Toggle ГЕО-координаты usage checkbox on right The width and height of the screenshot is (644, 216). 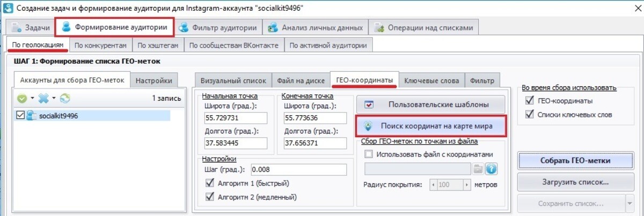pyautogui.click(x=530, y=101)
